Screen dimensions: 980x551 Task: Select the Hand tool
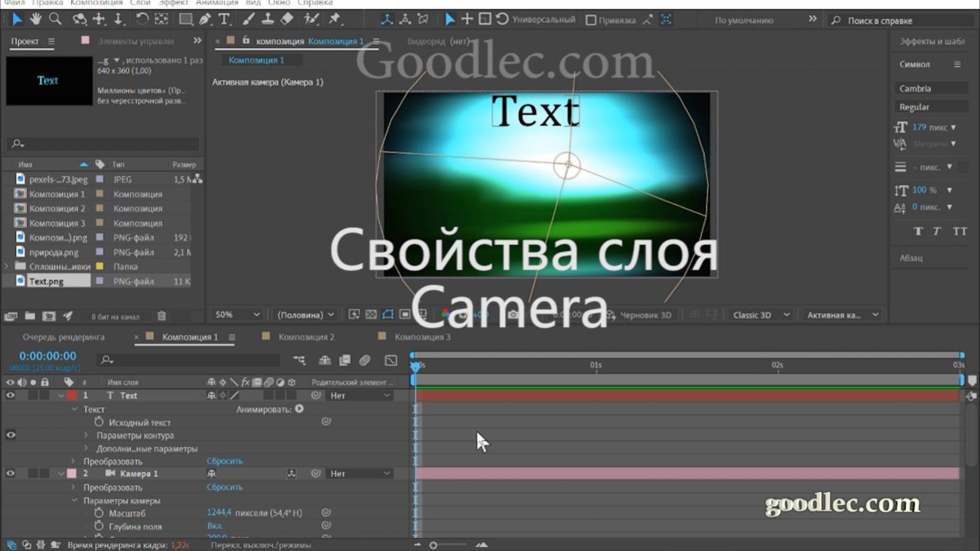(36, 19)
